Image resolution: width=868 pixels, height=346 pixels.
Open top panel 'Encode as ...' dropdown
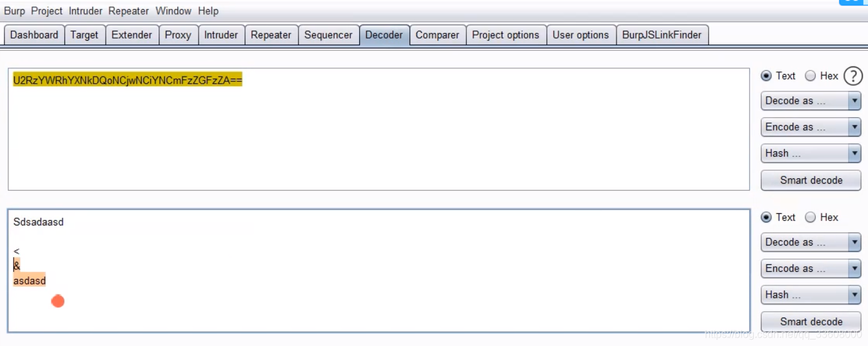pyautogui.click(x=811, y=128)
